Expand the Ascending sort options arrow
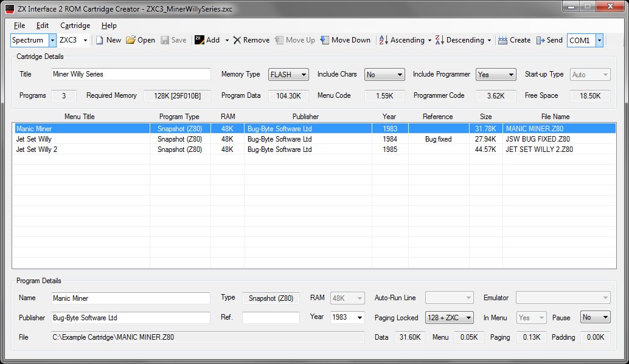This screenshot has height=364, width=629. 429,41
